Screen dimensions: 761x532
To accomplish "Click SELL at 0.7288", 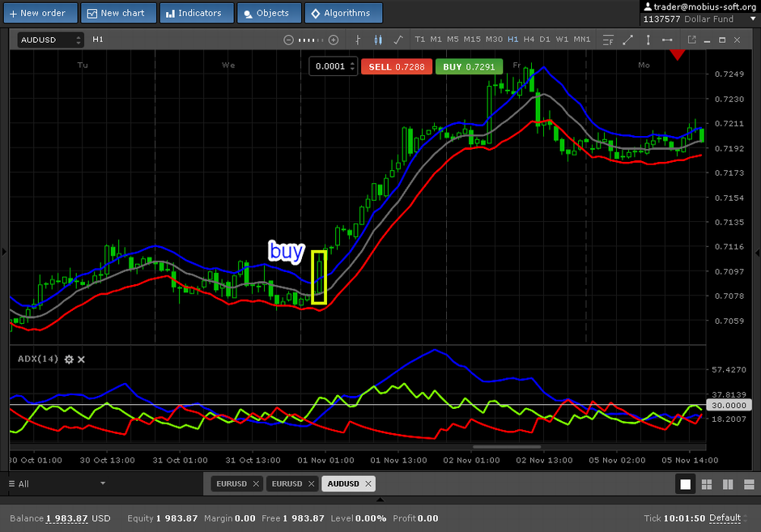I will 397,66.
